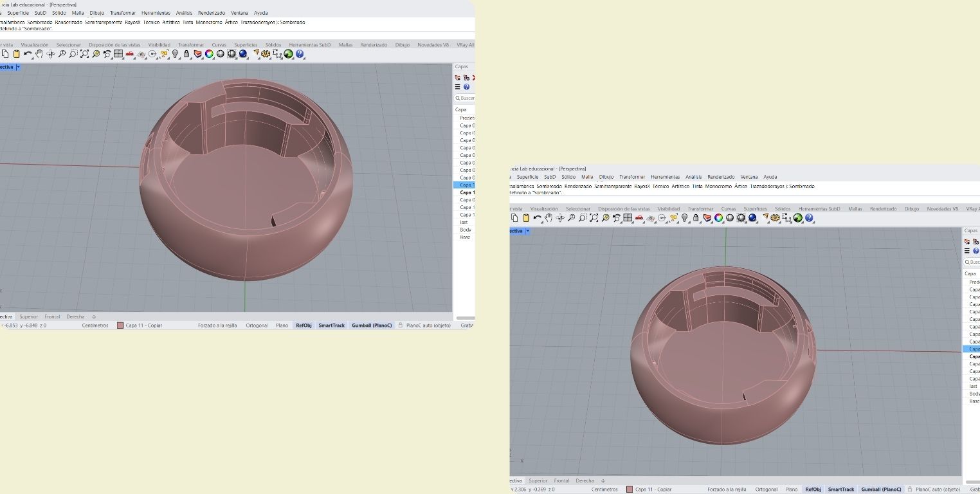
Task: Click layer panel horizontal scrollbar, top-left window
Action: click(x=465, y=318)
